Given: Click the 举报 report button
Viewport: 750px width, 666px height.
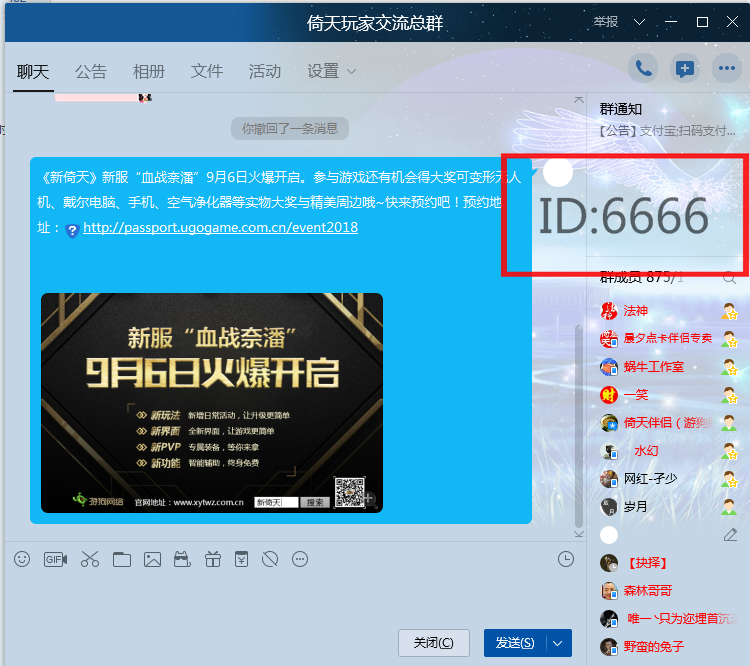Looking at the screenshot, I should pyautogui.click(x=606, y=22).
